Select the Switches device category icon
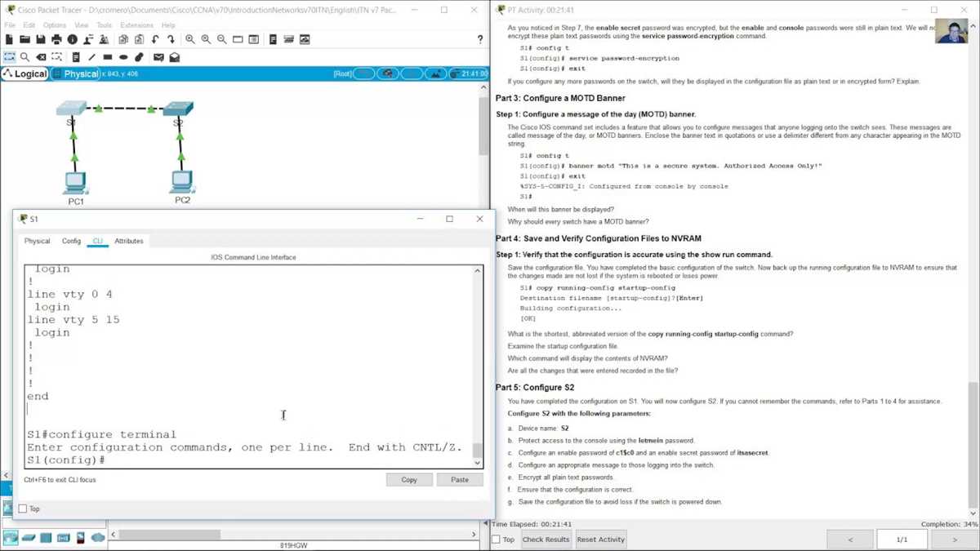The height and width of the screenshot is (551, 980). pyautogui.click(x=29, y=538)
